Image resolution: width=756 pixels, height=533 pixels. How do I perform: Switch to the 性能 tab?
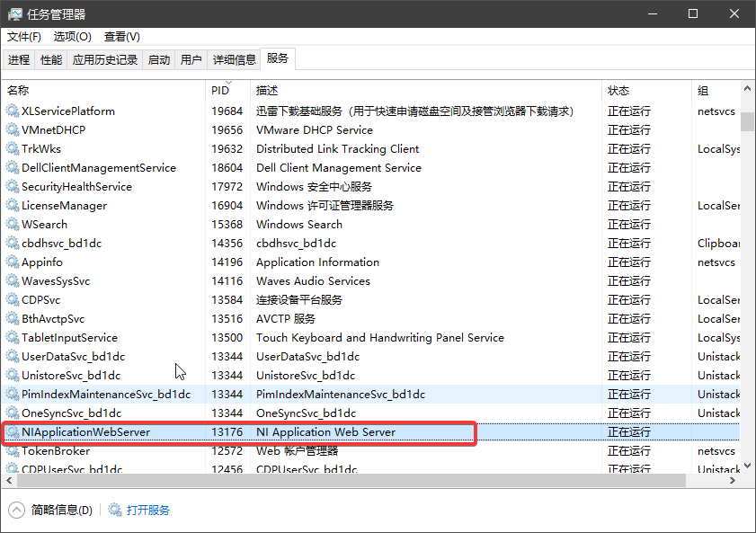(x=51, y=59)
